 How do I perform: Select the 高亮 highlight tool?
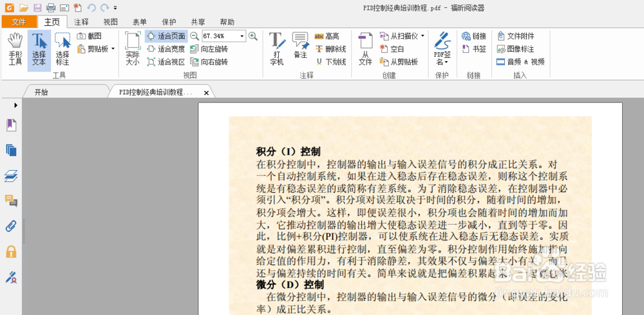(x=327, y=36)
